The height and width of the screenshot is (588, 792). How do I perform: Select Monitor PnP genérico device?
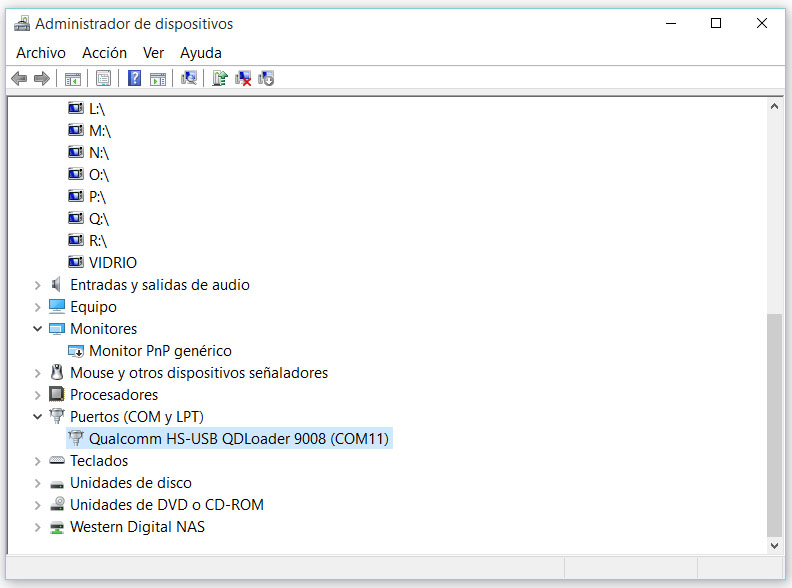160,351
